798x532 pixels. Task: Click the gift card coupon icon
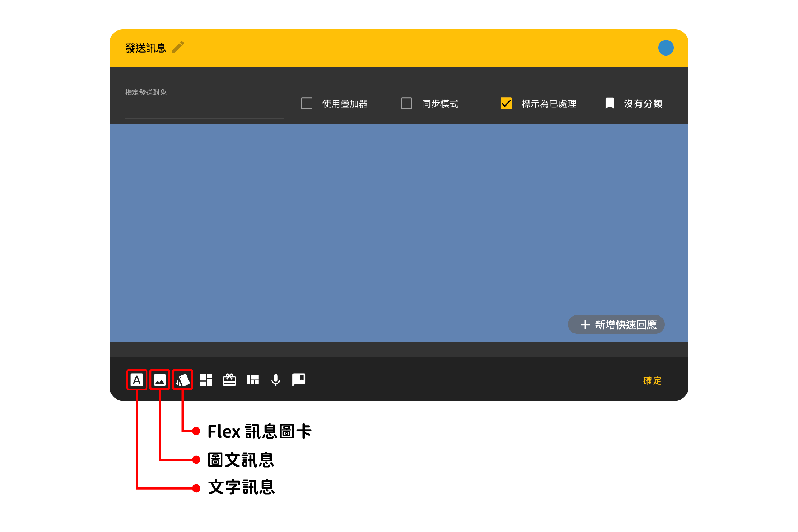click(x=230, y=380)
